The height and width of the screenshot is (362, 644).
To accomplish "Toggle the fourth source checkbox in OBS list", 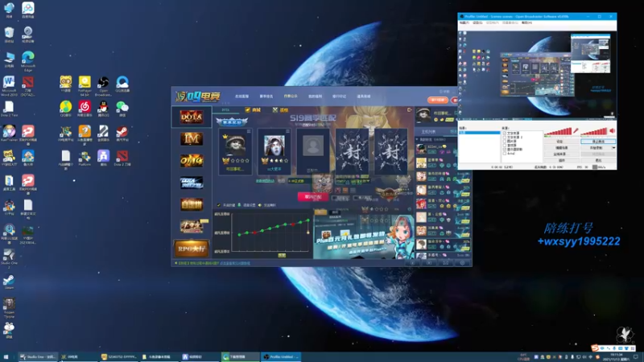I will click(505, 146).
